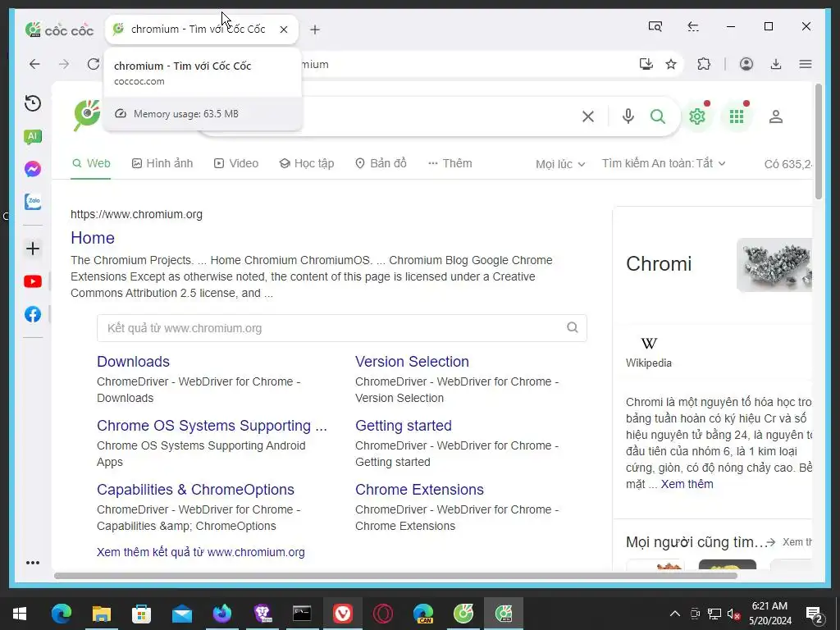The image size is (840, 630).
Task: Reload the page
Action: coord(94,64)
